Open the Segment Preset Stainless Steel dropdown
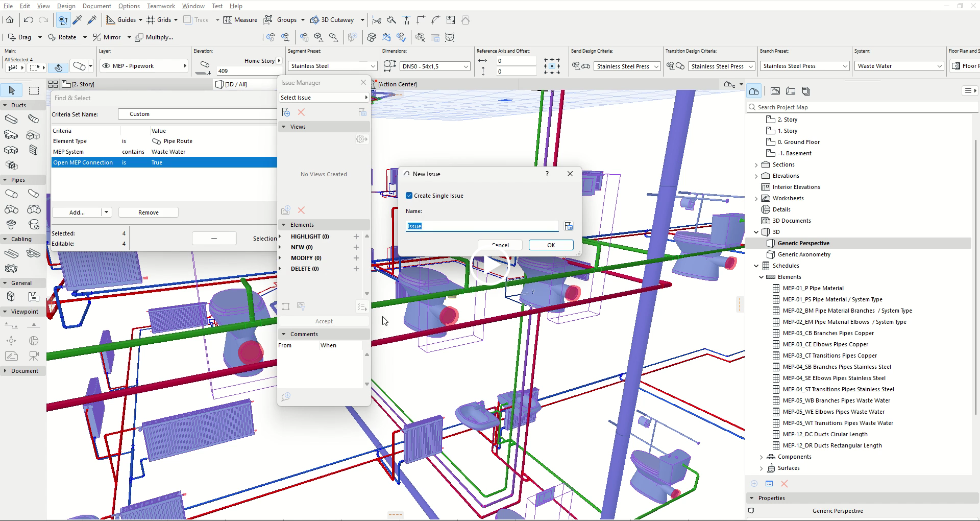The height and width of the screenshot is (521, 980). pyautogui.click(x=332, y=66)
